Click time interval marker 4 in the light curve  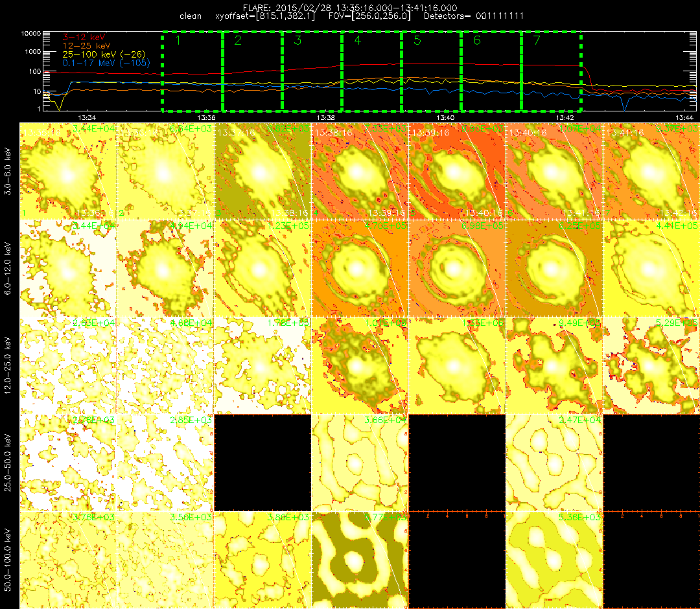[358, 40]
